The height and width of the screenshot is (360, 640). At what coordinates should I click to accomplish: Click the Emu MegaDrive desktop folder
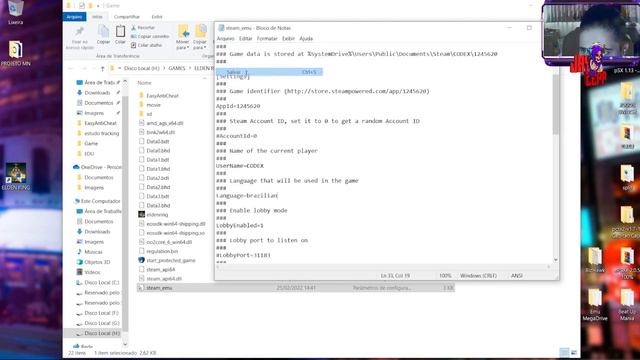point(595,304)
